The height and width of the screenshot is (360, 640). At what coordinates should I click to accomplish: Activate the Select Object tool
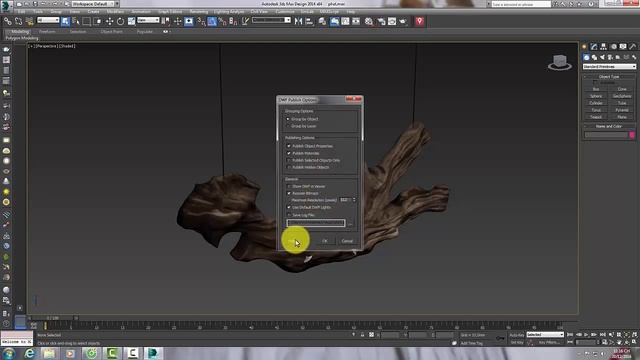click(65, 21)
